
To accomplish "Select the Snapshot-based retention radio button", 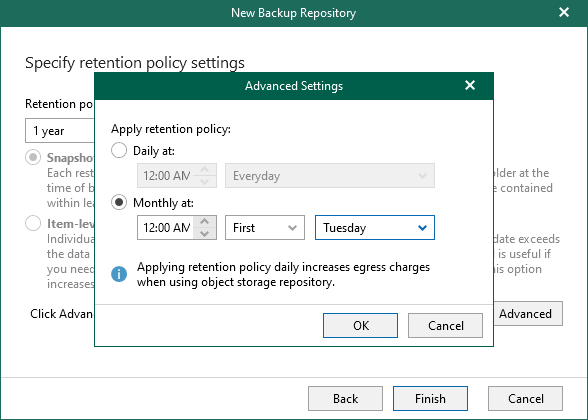I will tap(33, 158).
